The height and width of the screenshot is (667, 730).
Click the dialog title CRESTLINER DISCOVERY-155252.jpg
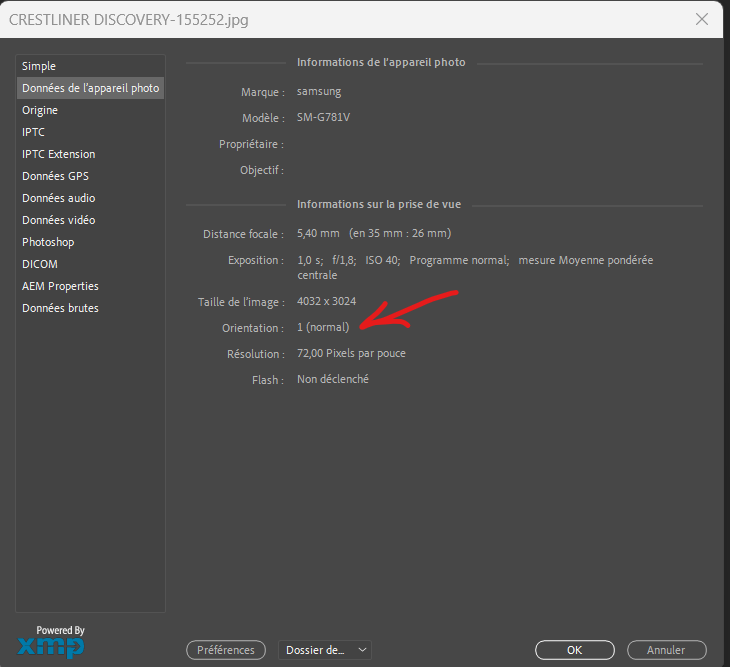[129, 20]
